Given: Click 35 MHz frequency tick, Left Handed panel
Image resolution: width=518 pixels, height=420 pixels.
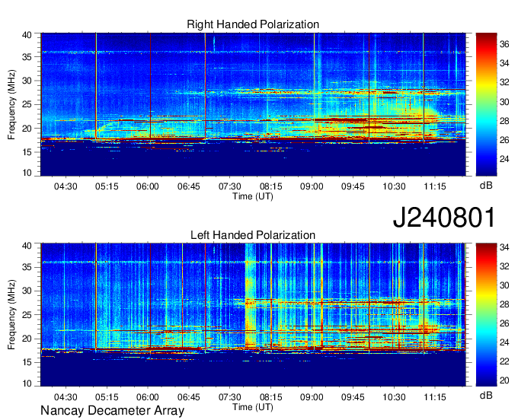Looking at the screenshot, I should point(27,267).
